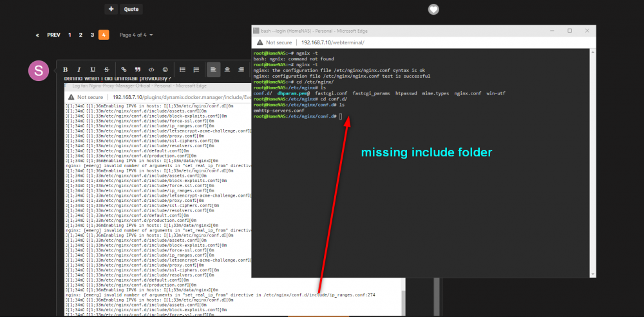Open the Page 4 of 4 dropdown
This screenshot has height=317, width=644.
(136, 35)
